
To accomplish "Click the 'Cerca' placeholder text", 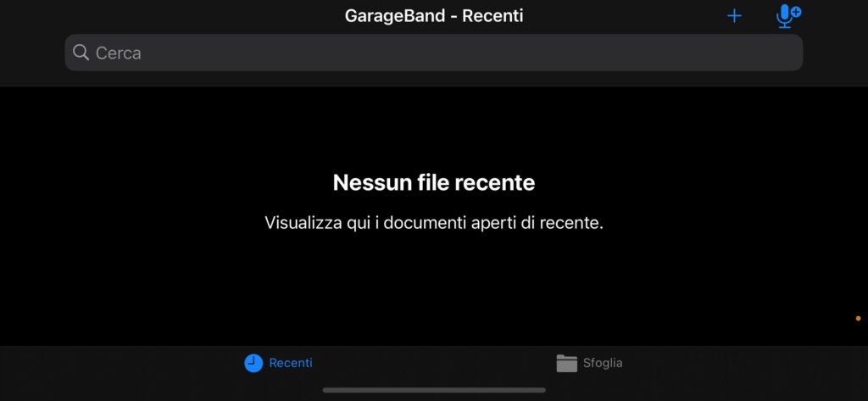I will coord(119,53).
